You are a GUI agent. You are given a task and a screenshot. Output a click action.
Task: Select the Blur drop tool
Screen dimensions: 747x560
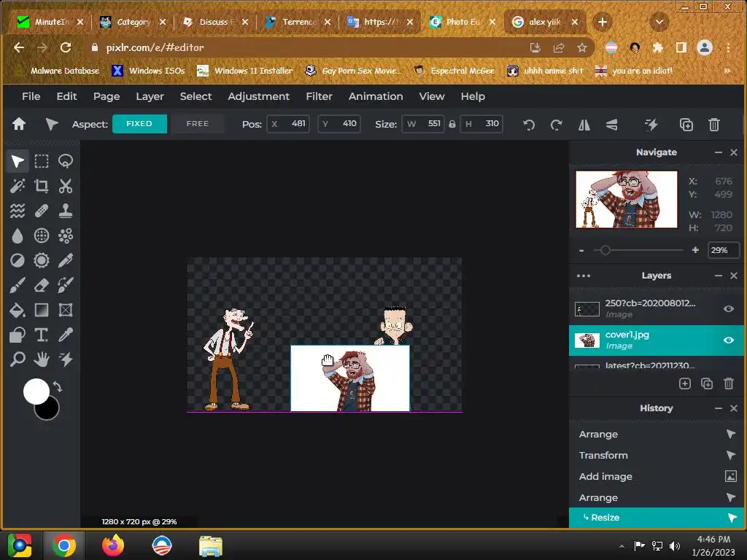[18, 236]
